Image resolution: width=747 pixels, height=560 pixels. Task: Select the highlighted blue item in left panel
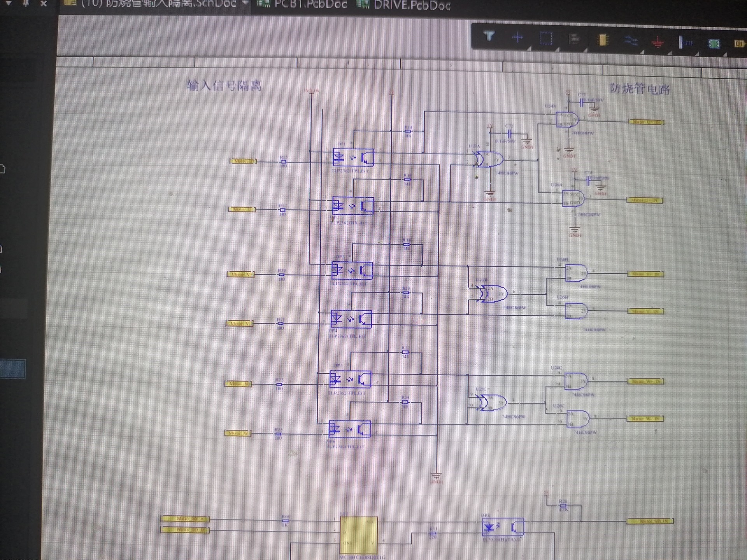pos(12,369)
